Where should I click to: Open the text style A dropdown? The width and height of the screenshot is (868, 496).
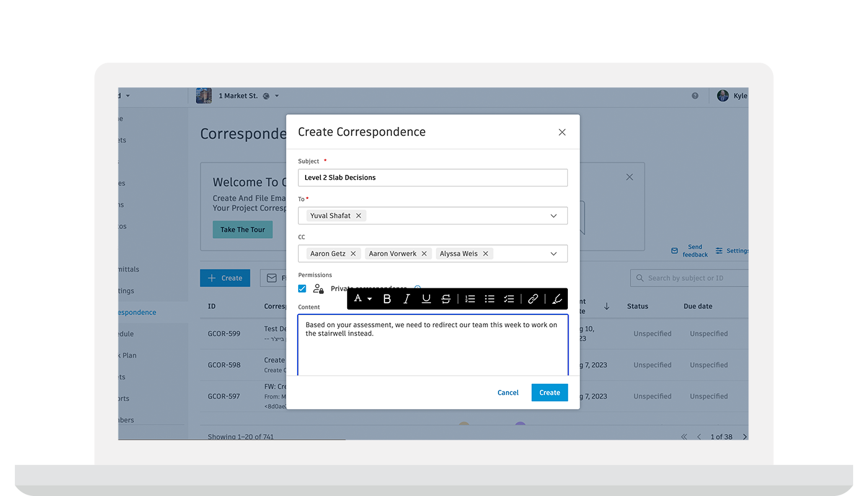pyautogui.click(x=363, y=299)
